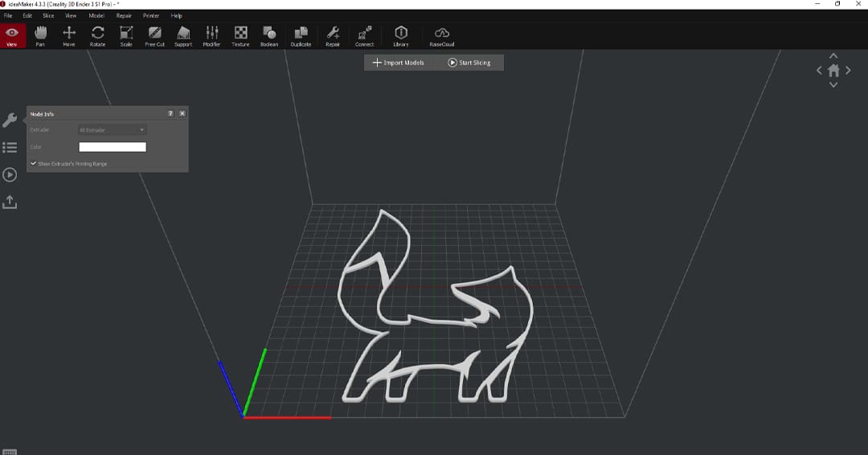Click the white Color swatch
Viewport: 868px width, 455px height.
coord(113,146)
